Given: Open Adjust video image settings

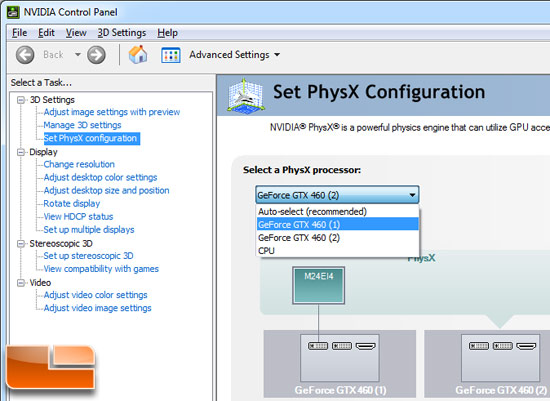Looking at the screenshot, I should coord(98,308).
